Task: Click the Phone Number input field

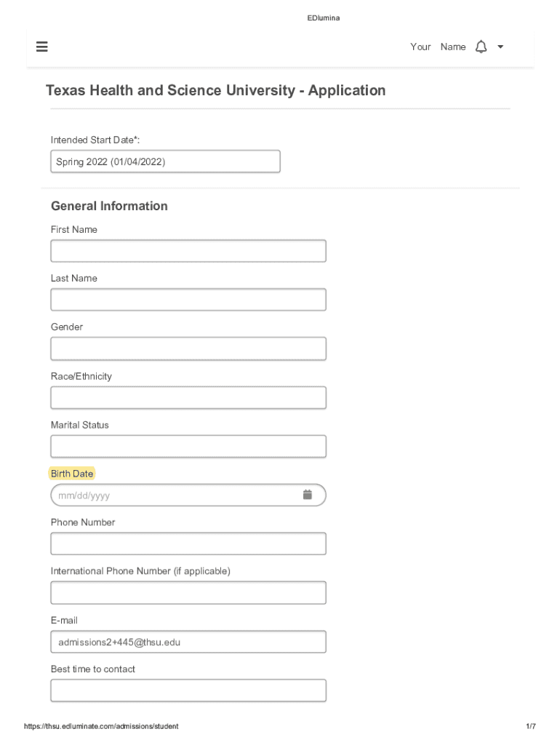Action: (x=188, y=543)
